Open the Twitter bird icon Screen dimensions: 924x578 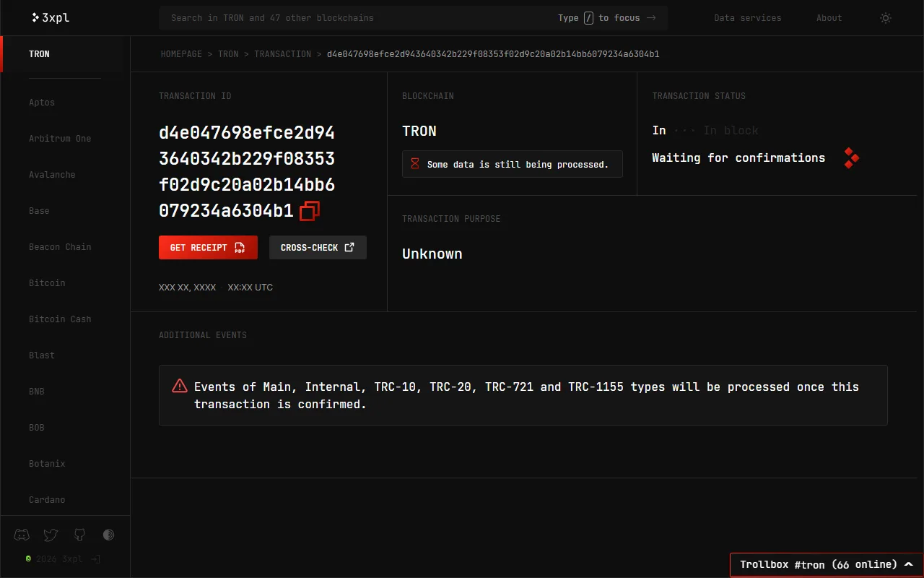tap(51, 535)
